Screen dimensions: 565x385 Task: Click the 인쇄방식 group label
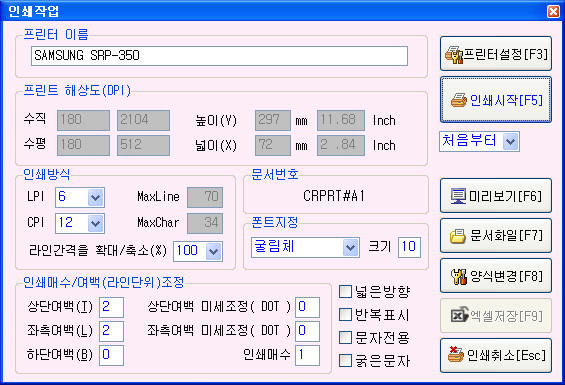tap(47, 174)
